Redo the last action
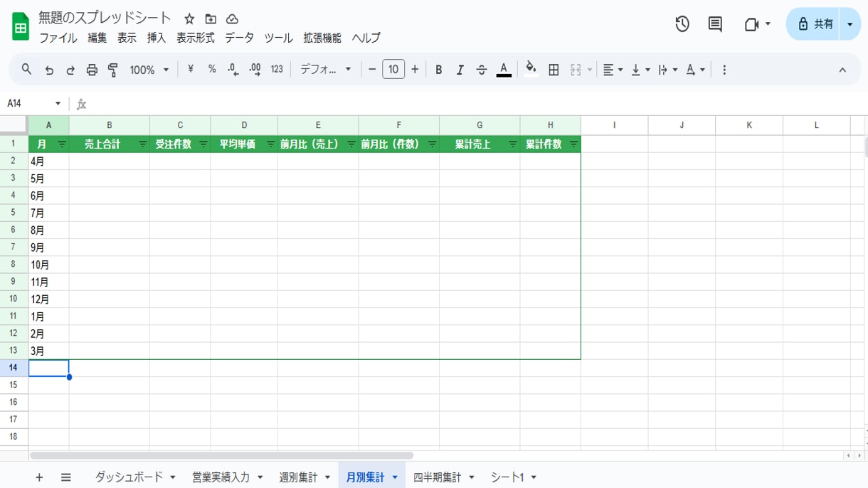This screenshot has width=868, height=488. (70, 70)
